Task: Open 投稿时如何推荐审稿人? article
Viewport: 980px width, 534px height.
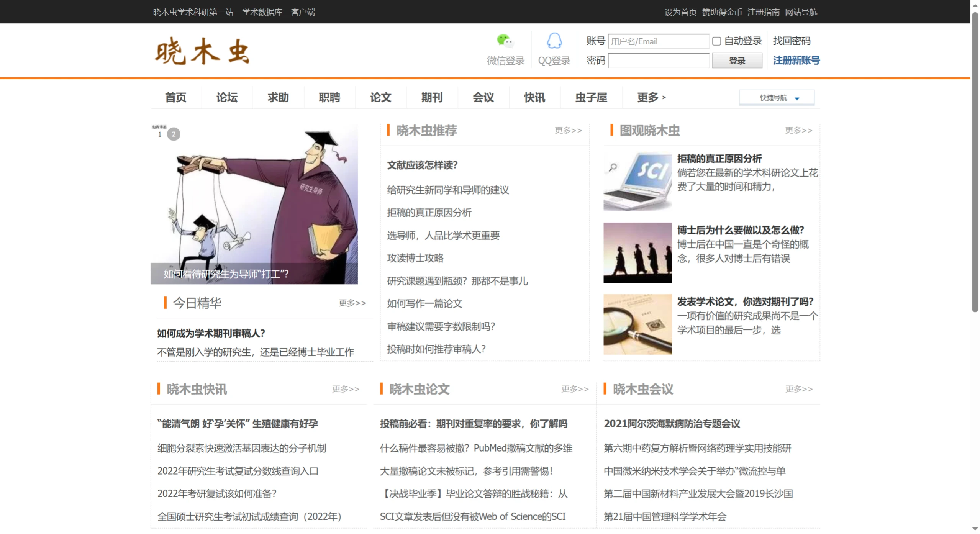Action: [436, 349]
